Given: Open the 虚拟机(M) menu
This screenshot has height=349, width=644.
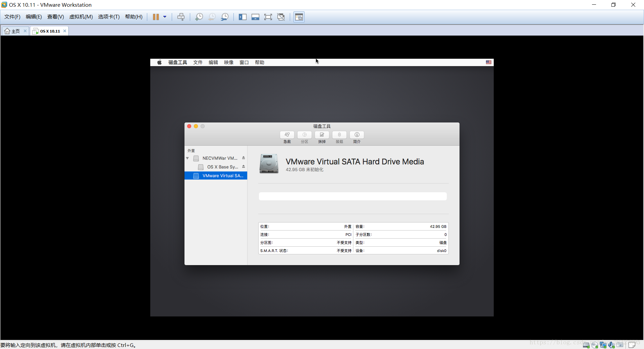Looking at the screenshot, I should (x=81, y=17).
